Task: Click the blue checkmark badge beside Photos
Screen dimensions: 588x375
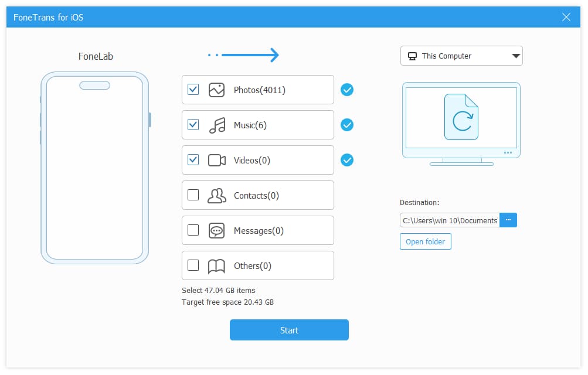Action: point(347,90)
